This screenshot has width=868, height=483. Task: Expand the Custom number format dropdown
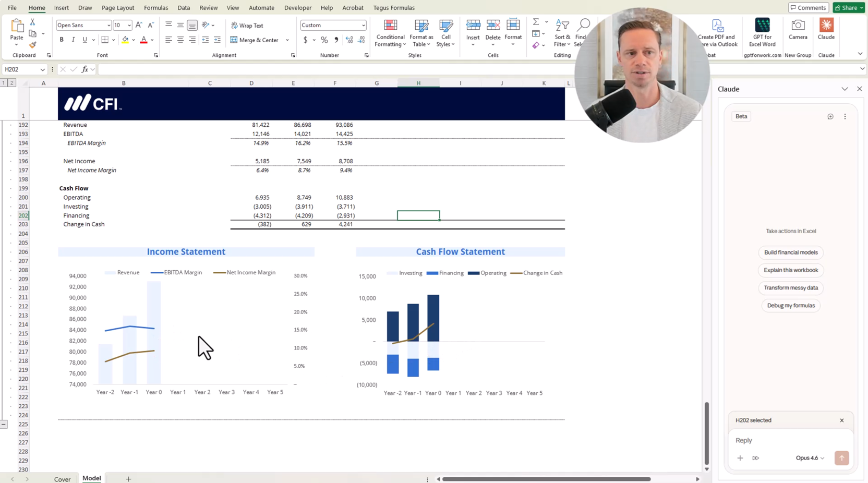tap(363, 26)
